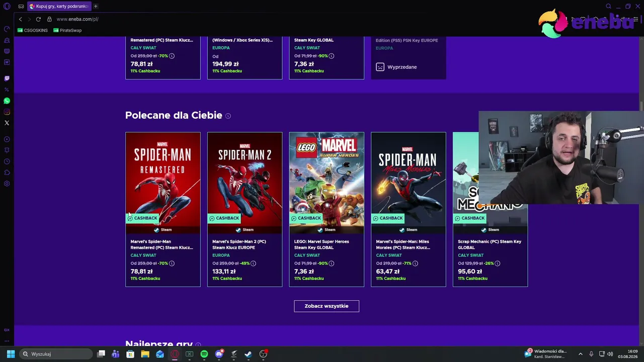Open Discord from the taskbar
This screenshot has height=362, width=644.
pyautogui.click(x=219, y=354)
